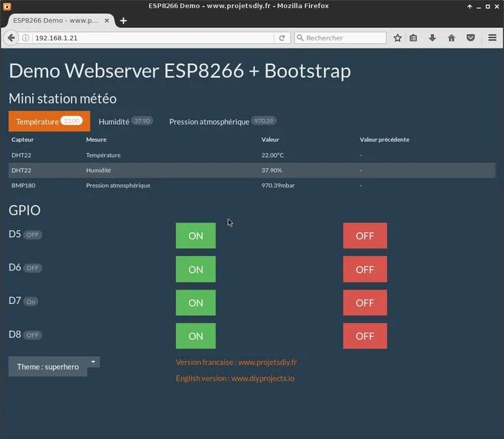Select the Température tab
504x439 pixels.
click(x=49, y=121)
